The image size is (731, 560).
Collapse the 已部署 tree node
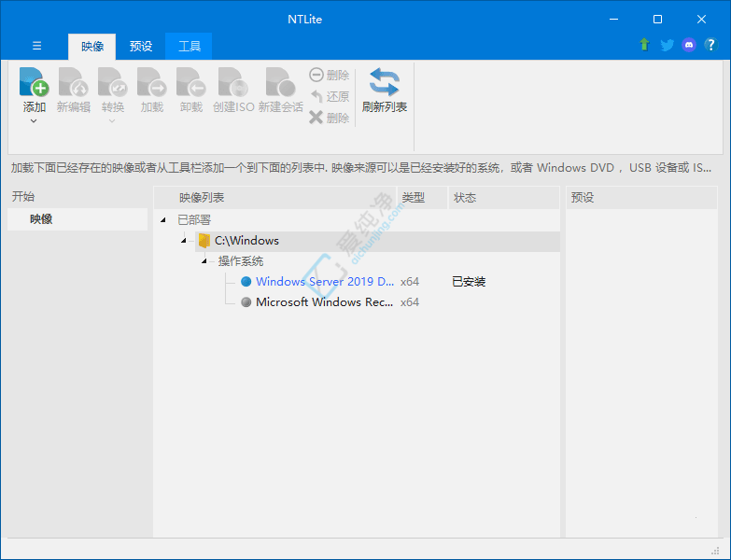164,220
